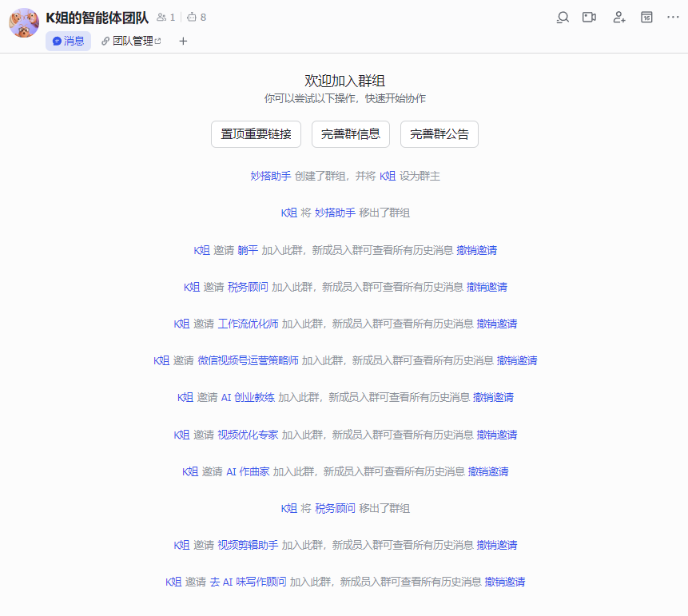Click the 完善群公告 button
The image size is (688, 616).
click(439, 134)
